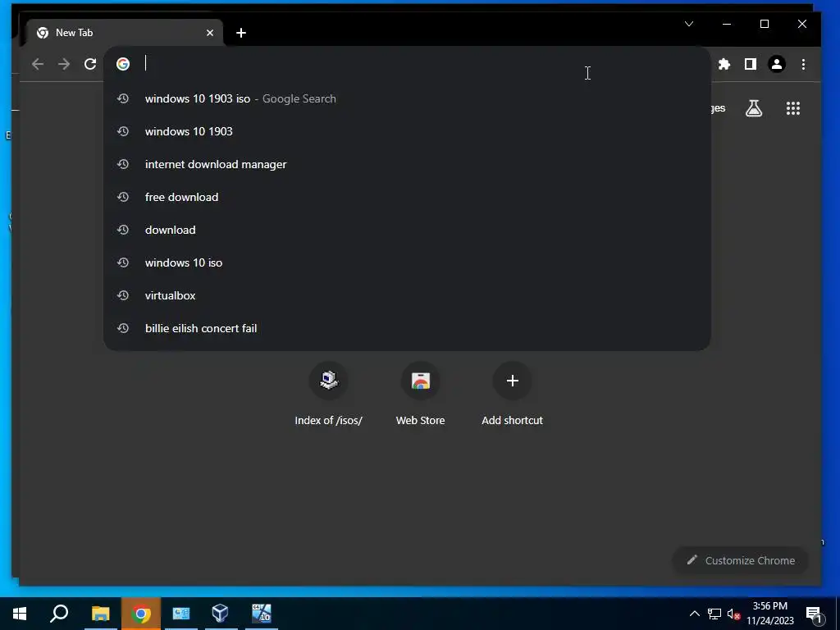Pick the "virtualbox" suggestion
The height and width of the screenshot is (630, 840).
point(407,295)
